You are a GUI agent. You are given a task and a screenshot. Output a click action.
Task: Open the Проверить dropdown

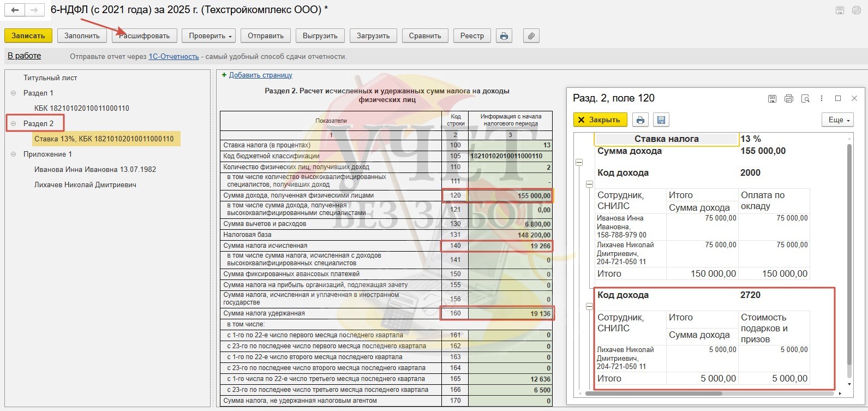[210, 36]
